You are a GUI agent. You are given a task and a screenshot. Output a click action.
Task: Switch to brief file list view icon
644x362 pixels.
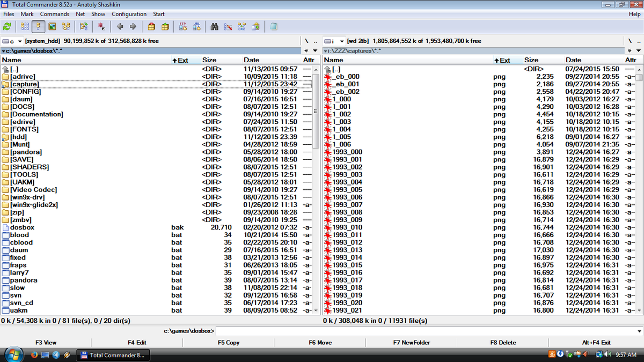pos(25,26)
